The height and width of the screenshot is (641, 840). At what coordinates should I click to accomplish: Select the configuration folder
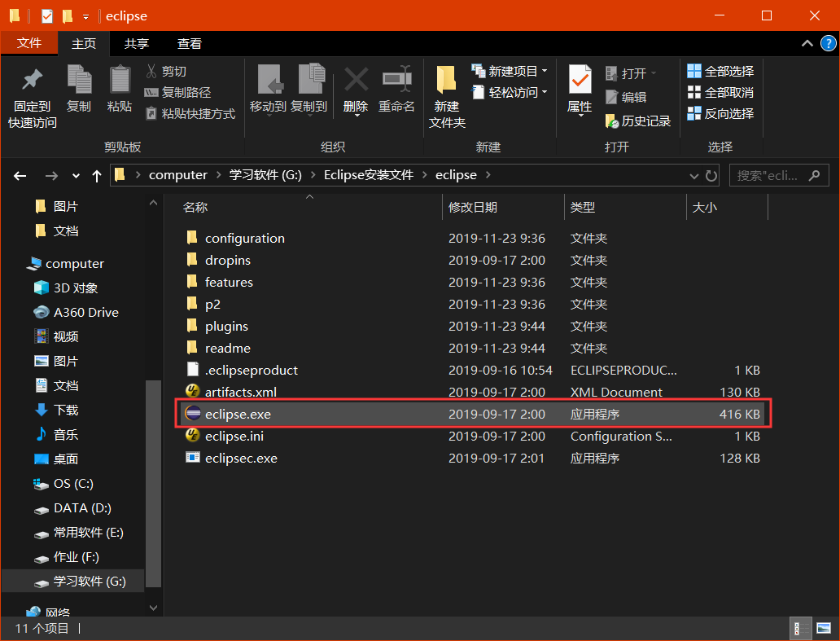pos(473,238)
